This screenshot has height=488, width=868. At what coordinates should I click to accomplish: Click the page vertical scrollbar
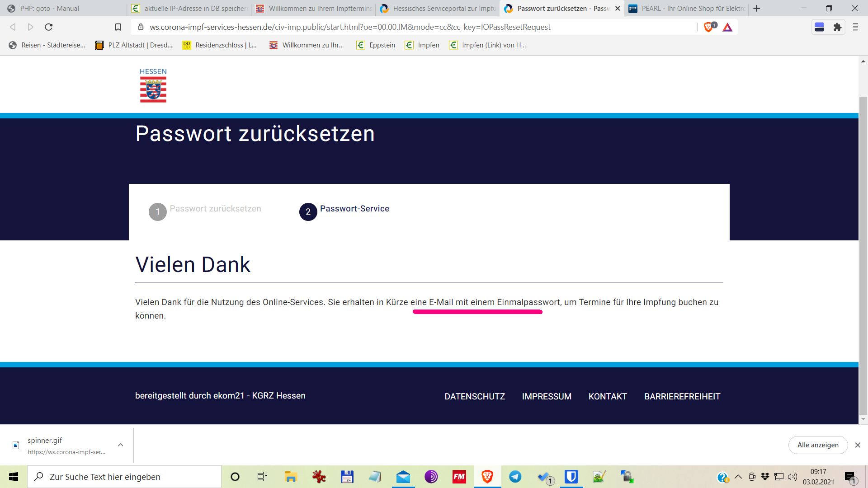pyautogui.click(x=863, y=253)
